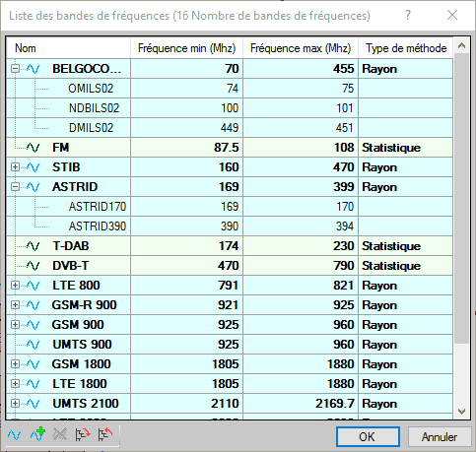Click the 455 max frequency of BELGOCO
The image size is (476, 452).
[x=301, y=69]
